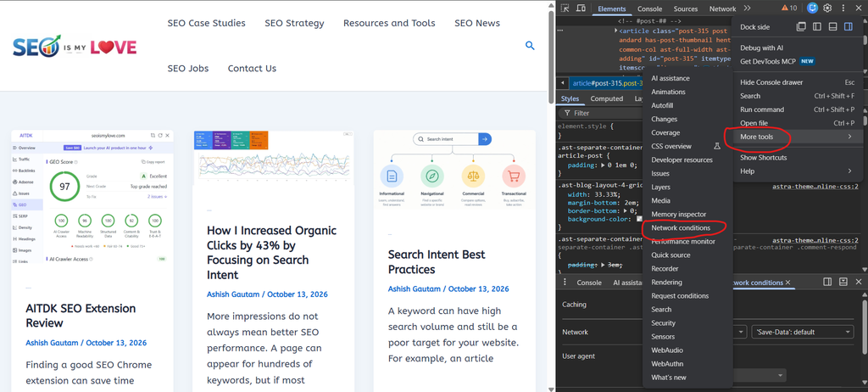
Task: Switch to the Sources tab
Action: 685,8
